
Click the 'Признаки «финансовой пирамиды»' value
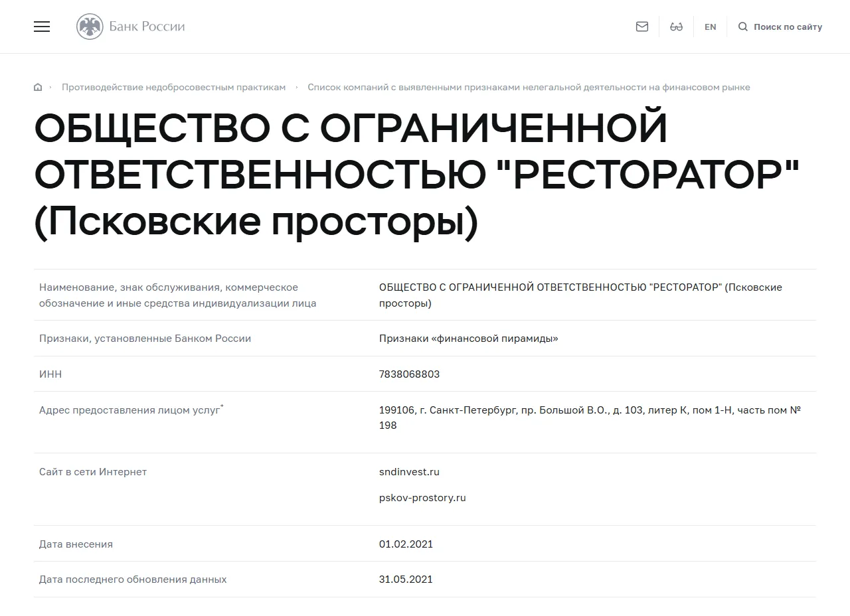[468, 339]
